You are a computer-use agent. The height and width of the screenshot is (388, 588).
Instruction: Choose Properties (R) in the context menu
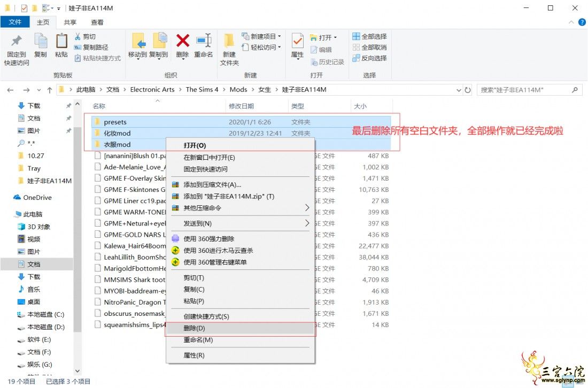point(240,355)
